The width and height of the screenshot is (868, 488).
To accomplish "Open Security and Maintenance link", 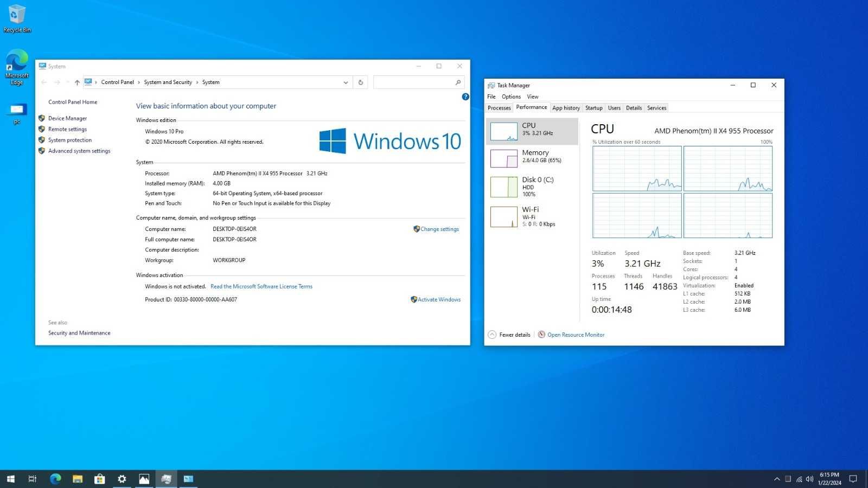I will tap(79, 333).
